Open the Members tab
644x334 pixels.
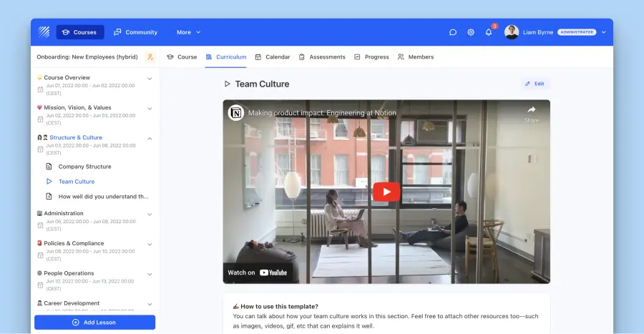click(416, 57)
